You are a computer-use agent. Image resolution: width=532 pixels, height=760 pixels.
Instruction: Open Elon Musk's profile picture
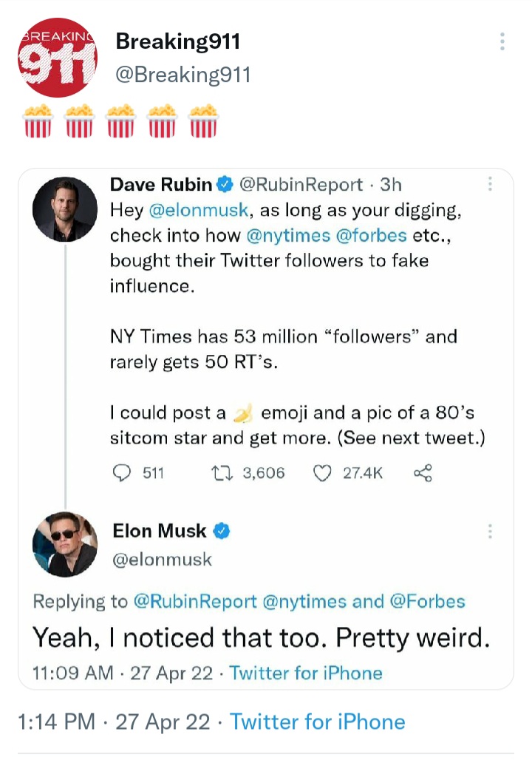65,544
